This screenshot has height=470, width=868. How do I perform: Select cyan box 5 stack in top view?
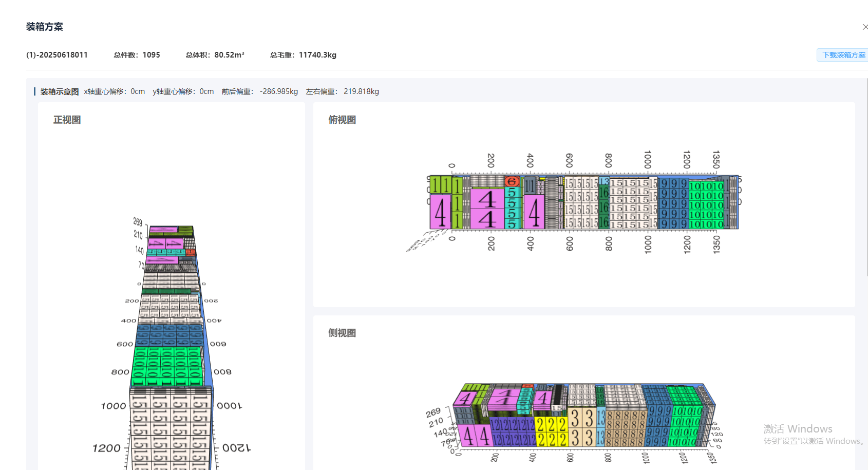coord(512,209)
